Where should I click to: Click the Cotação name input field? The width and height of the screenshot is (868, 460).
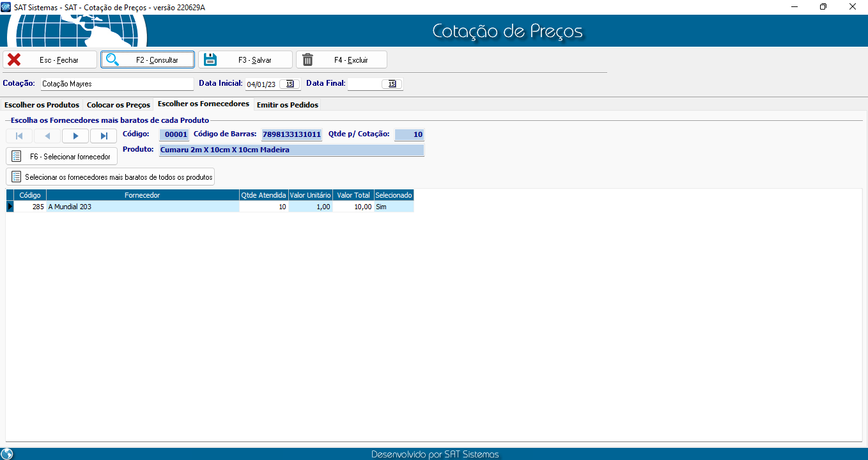point(116,84)
